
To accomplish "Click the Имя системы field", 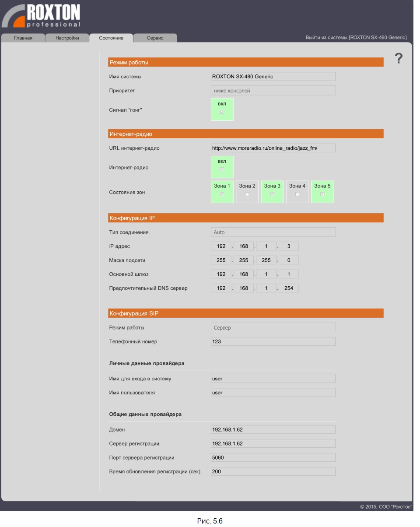I will 273,77.
